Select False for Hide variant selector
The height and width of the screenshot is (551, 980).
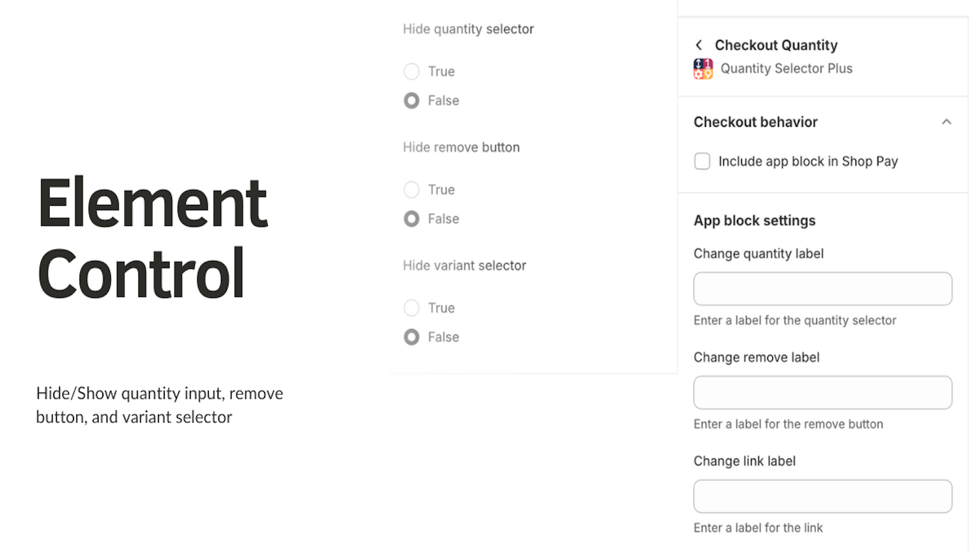click(x=412, y=337)
